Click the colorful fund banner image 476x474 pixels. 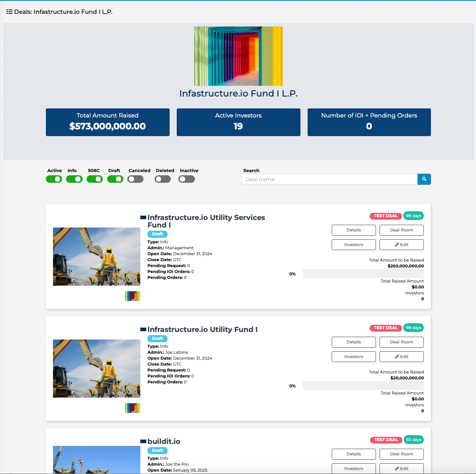(238, 56)
